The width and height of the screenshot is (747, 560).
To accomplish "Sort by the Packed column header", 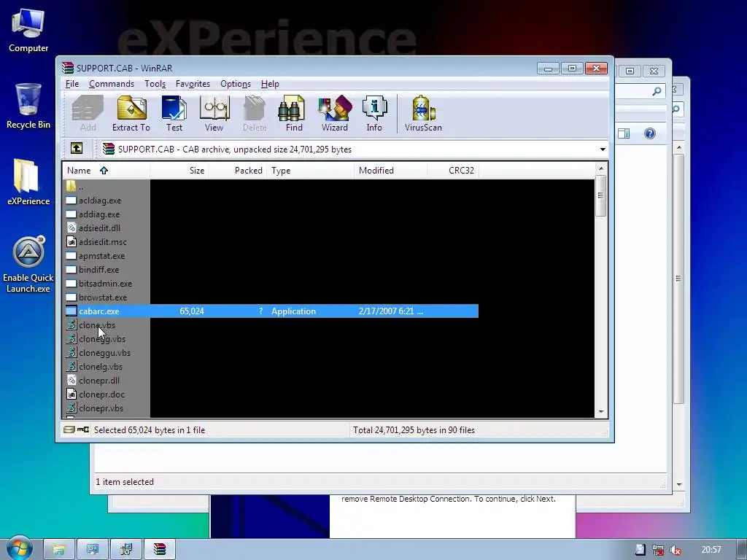I will (x=238, y=171).
